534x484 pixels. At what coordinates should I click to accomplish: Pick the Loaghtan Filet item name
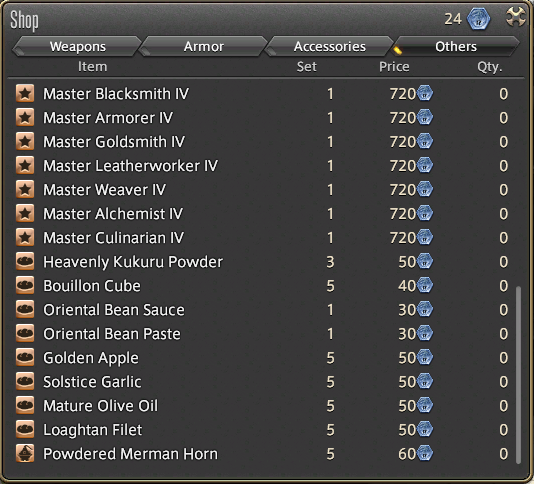point(93,430)
